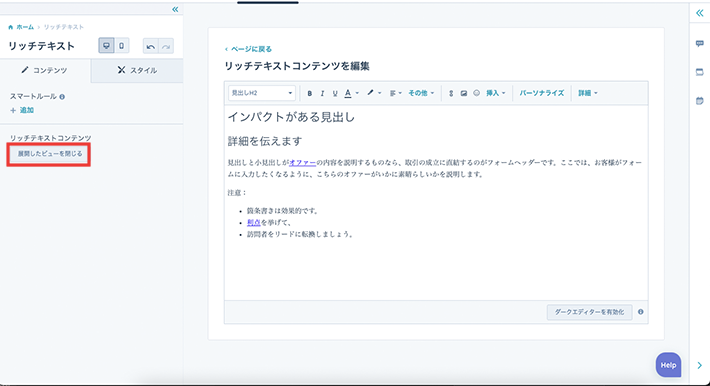710x386 pixels.
Task: Click the ページに戻る link
Action: [248, 49]
